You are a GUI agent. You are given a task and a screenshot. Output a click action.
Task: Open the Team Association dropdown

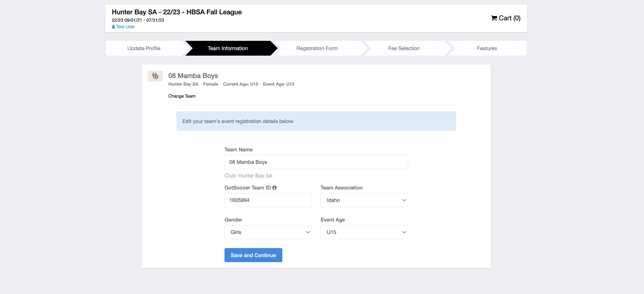364,200
